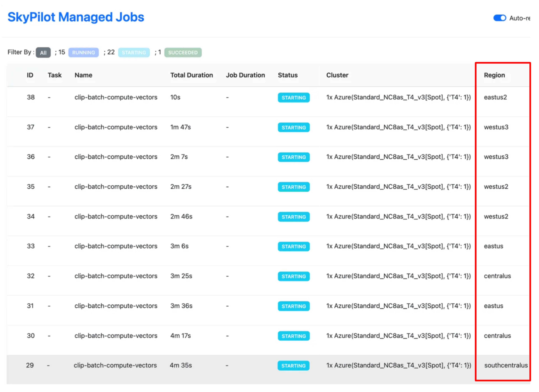Click the Status column header
This screenshot has height=392, width=539.
coord(288,75)
